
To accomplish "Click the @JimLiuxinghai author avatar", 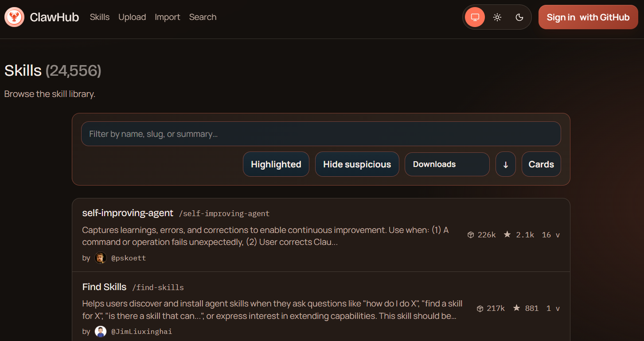I will [101, 331].
